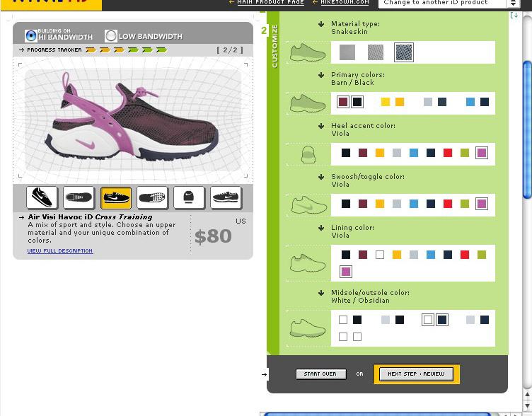Viewport: 532px width, 416px height.
Task: Set Swoosh/toggle color to grey
Action: pyautogui.click(x=397, y=204)
